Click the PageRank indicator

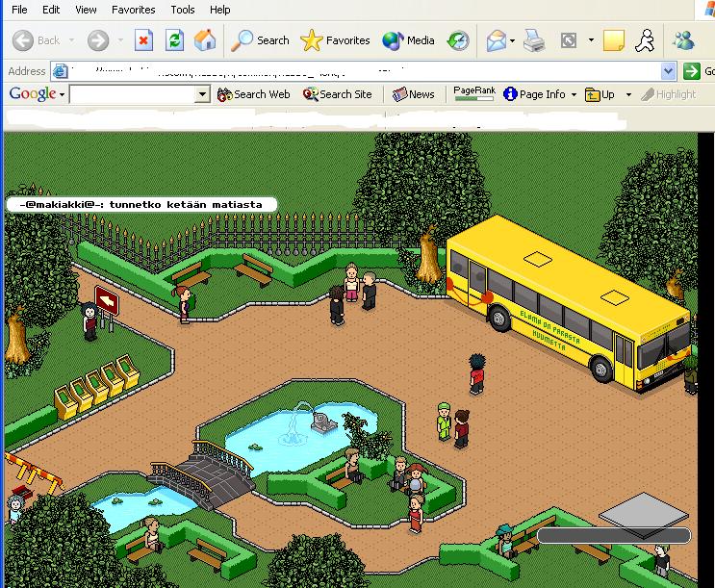click(x=474, y=93)
